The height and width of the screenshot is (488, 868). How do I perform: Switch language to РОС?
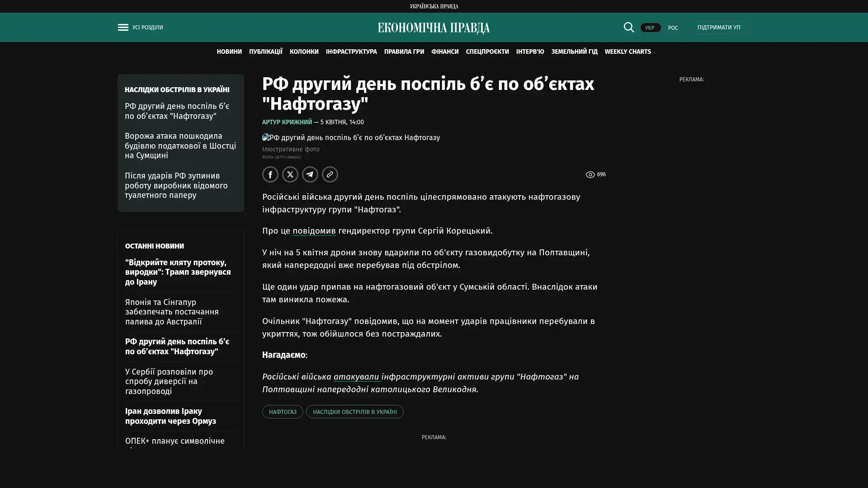click(x=673, y=28)
